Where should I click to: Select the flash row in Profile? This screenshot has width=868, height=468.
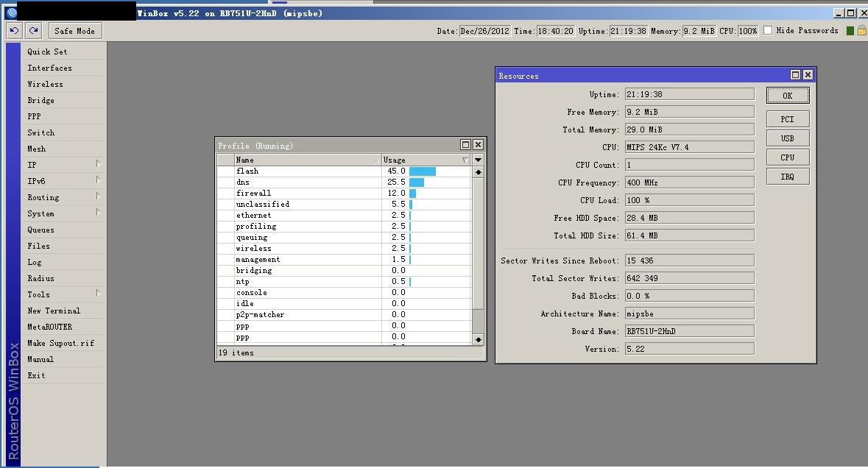click(x=344, y=171)
